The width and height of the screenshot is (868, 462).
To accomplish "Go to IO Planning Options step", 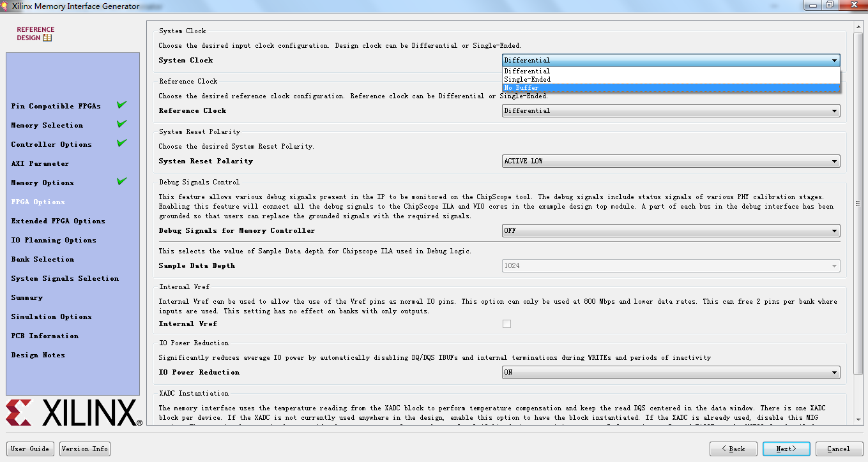I will (x=54, y=240).
